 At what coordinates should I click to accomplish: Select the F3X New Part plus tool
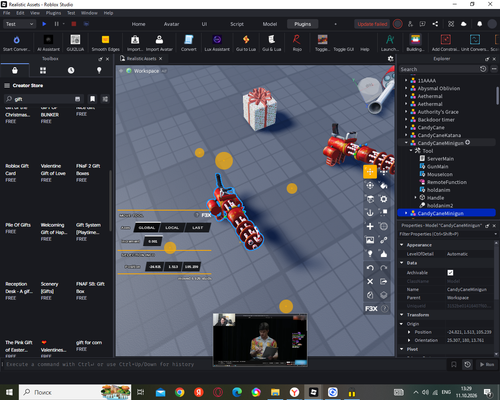click(370, 226)
